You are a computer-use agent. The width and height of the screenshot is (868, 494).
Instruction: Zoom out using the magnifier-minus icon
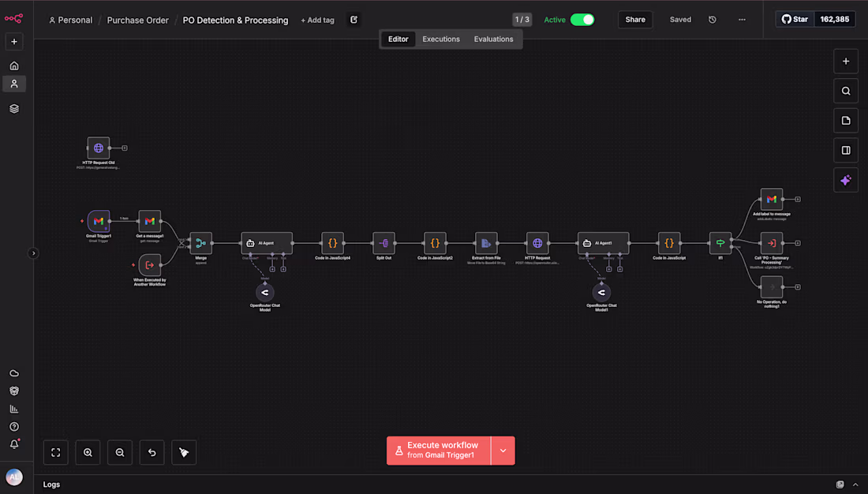point(119,452)
